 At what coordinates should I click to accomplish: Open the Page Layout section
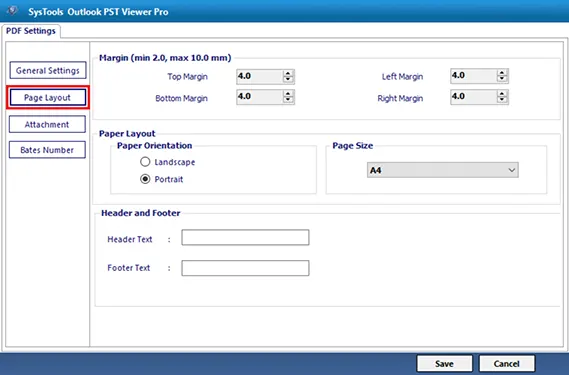click(48, 97)
